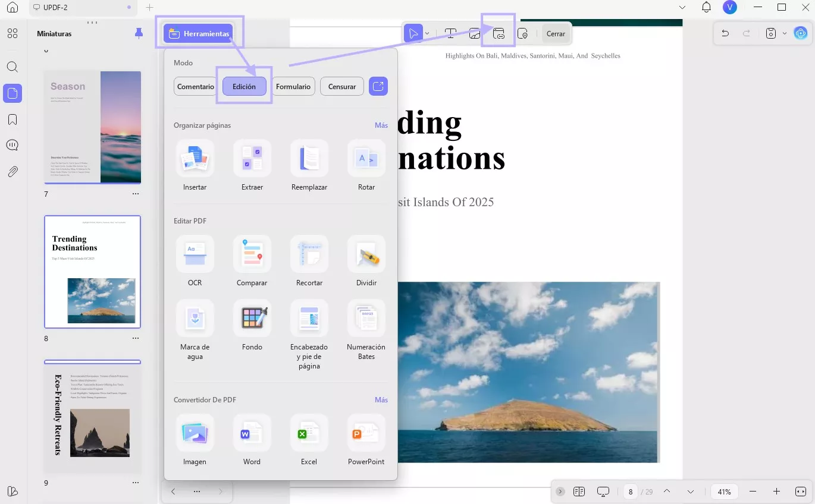This screenshot has width=815, height=504.
Task: Open the Dividir tool
Action: (x=366, y=261)
